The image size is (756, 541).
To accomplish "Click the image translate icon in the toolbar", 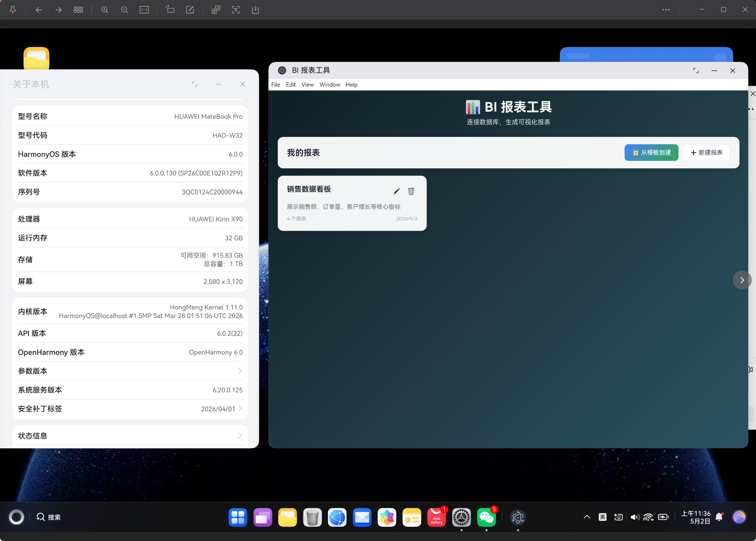I will click(216, 10).
